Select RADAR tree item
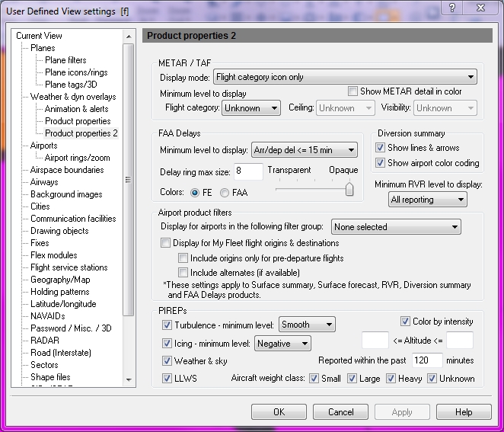504x432 pixels. pos(45,341)
